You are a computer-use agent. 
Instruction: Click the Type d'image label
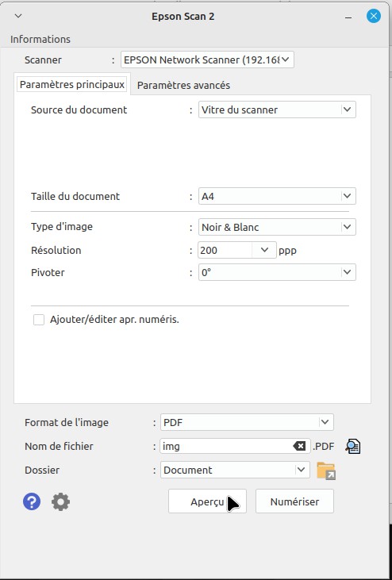[x=62, y=226]
